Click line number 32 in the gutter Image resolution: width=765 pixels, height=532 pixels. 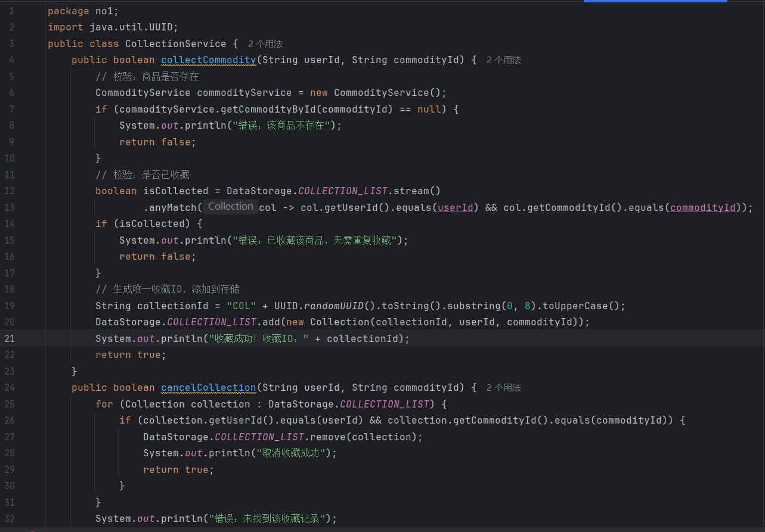coord(9,519)
